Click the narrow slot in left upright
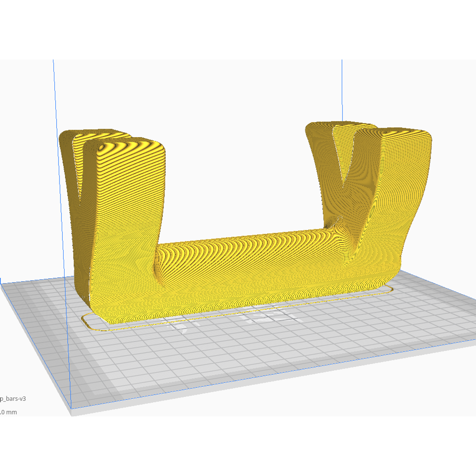The height and width of the screenshot is (476, 476). coord(78,170)
